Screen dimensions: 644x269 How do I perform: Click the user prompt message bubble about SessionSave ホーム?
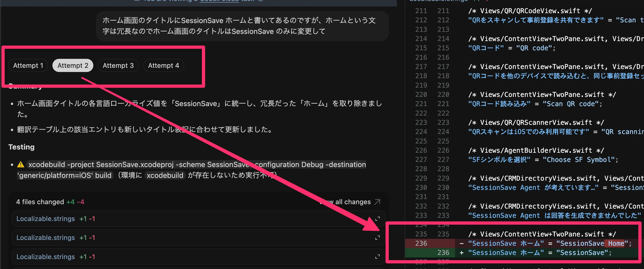[242, 26]
